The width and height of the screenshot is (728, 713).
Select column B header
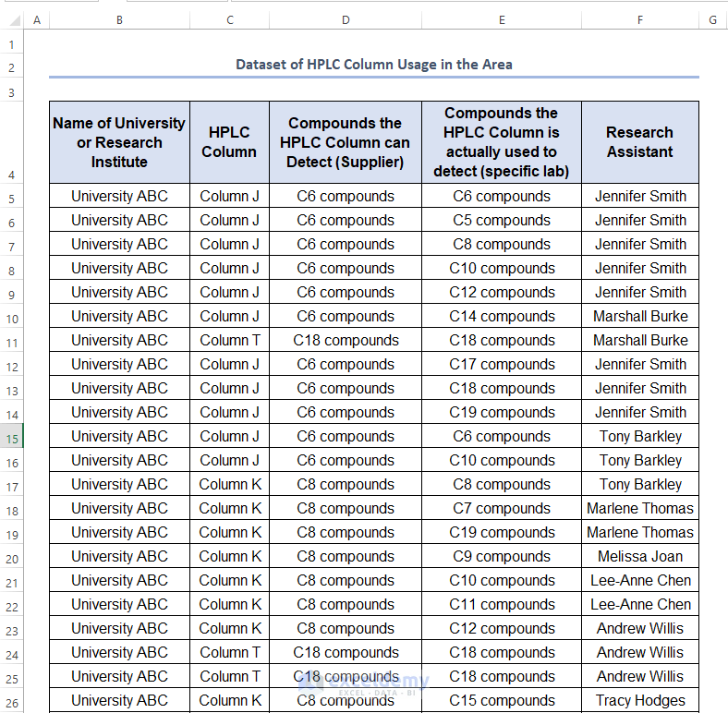point(119,20)
